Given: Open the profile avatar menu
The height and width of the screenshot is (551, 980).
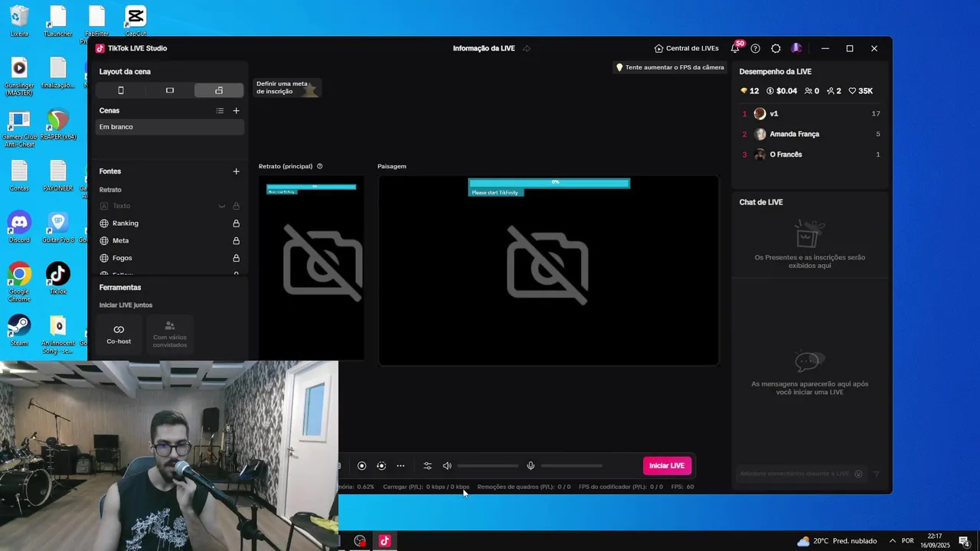Looking at the screenshot, I should (x=796, y=48).
